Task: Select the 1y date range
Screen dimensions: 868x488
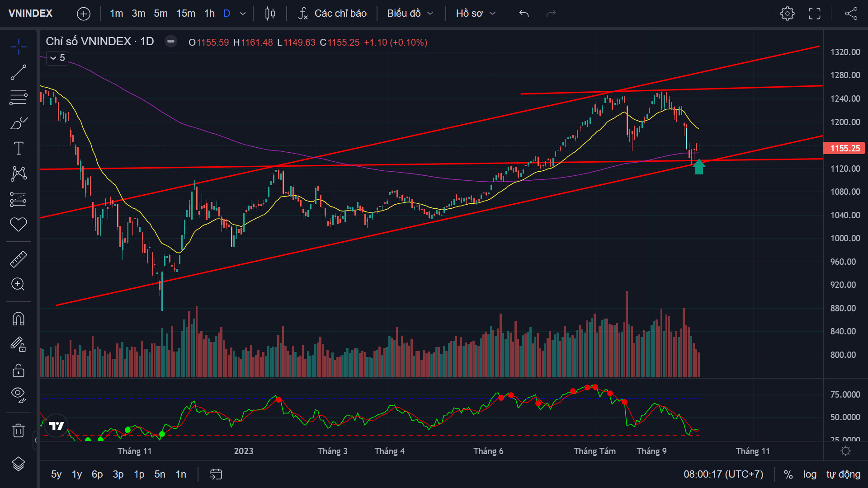Action: 77,474
